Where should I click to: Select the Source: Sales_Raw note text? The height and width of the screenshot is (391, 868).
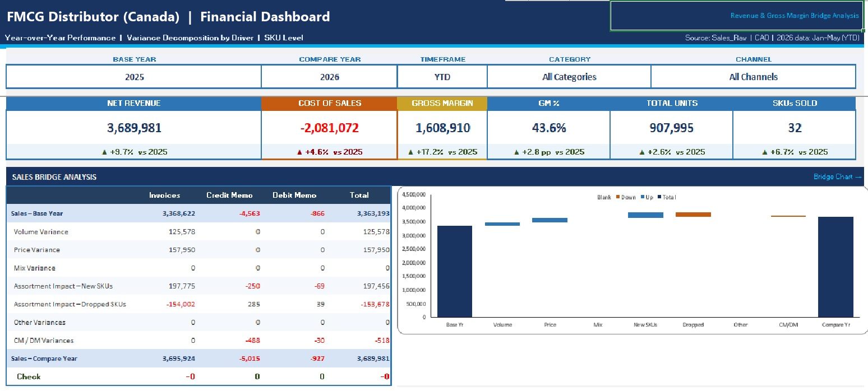(x=772, y=38)
